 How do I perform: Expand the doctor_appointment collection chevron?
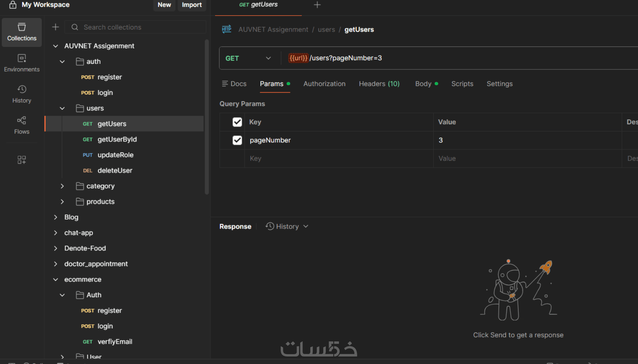pyautogui.click(x=56, y=264)
